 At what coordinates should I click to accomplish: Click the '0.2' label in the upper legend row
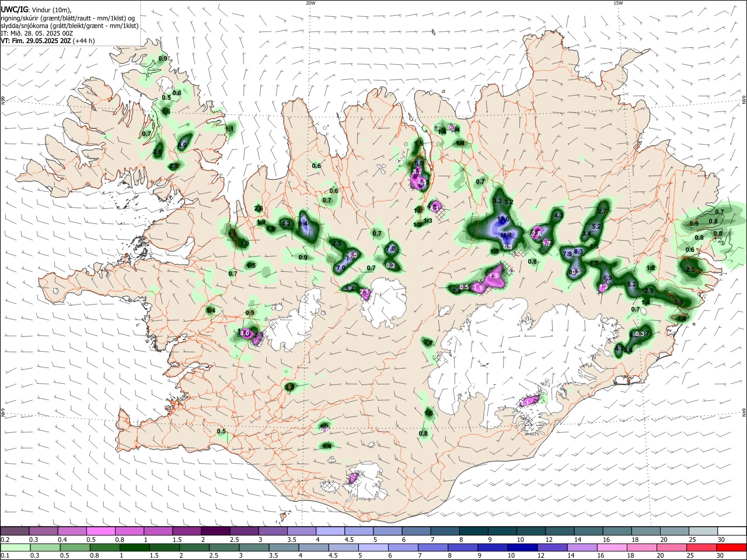[5, 540]
